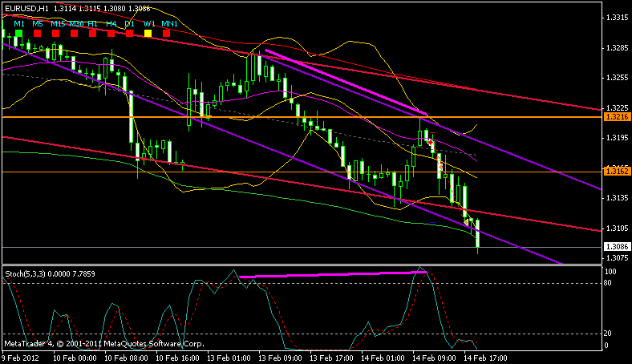Select the thick magenta trendline on the price chart
This screenshot has width=632, height=364.
click(346, 83)
